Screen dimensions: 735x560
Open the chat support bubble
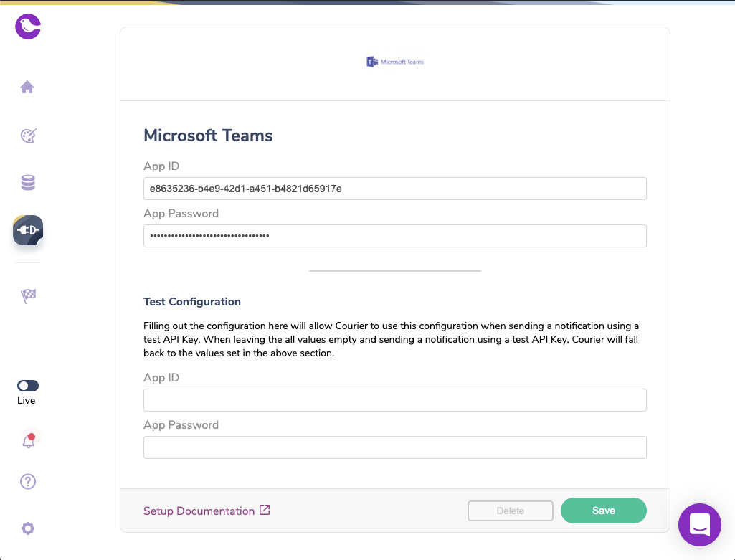(700, 525)
